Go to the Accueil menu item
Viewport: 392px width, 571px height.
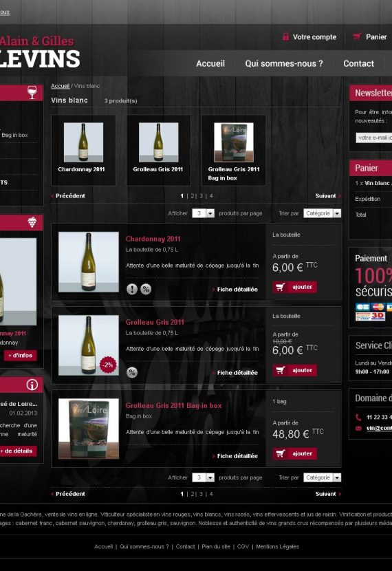[210, 63]
